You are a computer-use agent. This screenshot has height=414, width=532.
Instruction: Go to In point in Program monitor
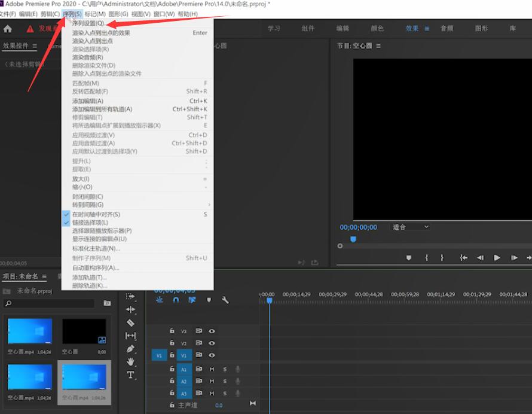click(x=463, y=258)
